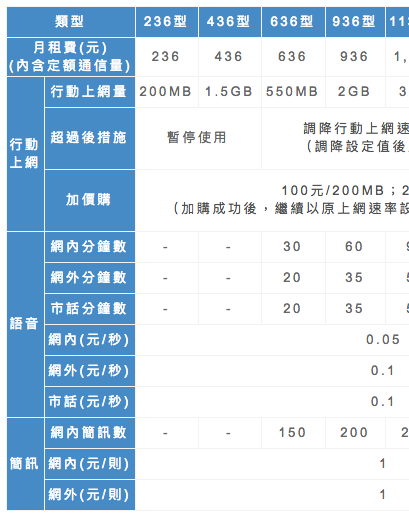Select the 636型 column header
The width and height of the screenshot is (409, 520).
[x=293, y=22]
